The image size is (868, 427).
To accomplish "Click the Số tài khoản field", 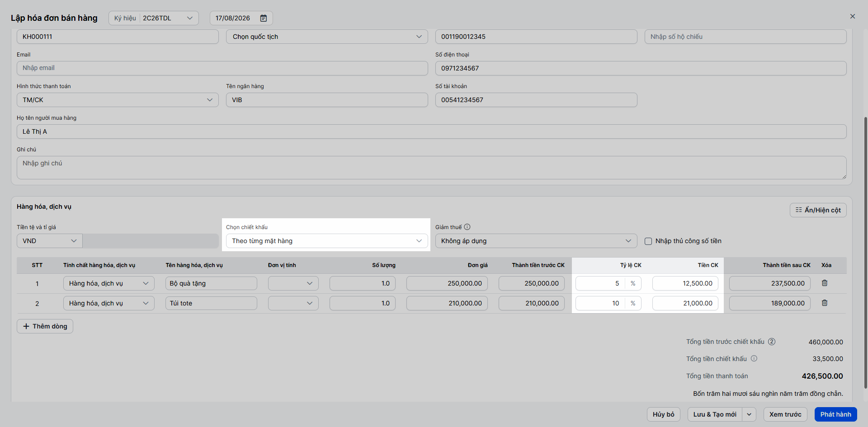I will click(x=536, y=100).
